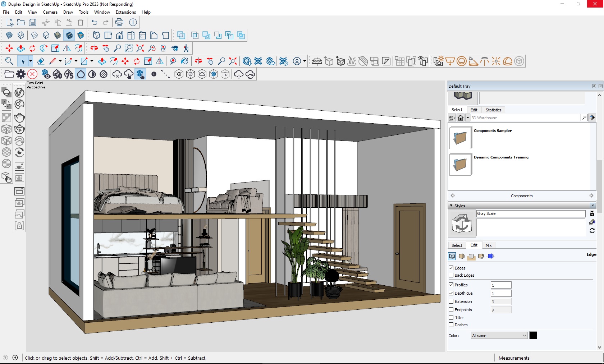This screenshot has height=364, width=604.
Task: Open the File menu
Action: click(x=6, y=12)
